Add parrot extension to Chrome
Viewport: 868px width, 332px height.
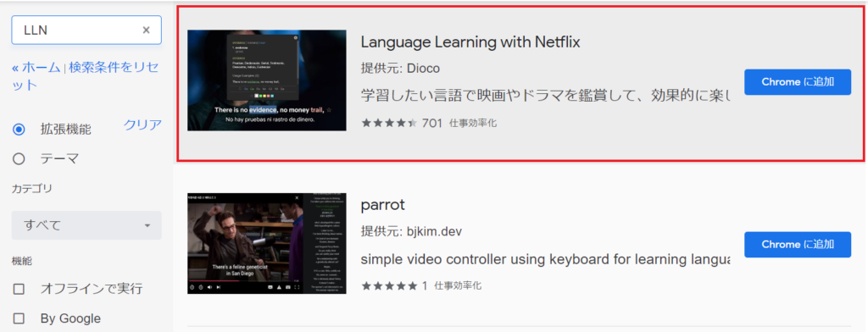798,245
